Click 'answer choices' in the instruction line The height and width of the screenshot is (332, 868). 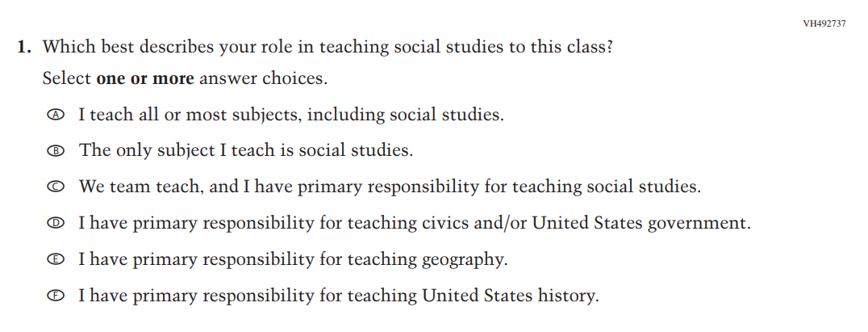tap(263, 79)
